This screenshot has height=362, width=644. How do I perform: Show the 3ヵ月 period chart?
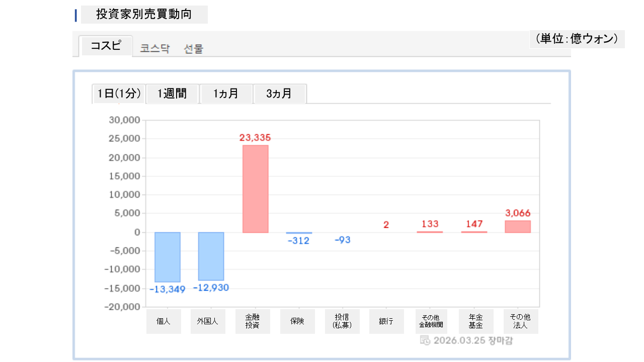[x=279, y=94]
